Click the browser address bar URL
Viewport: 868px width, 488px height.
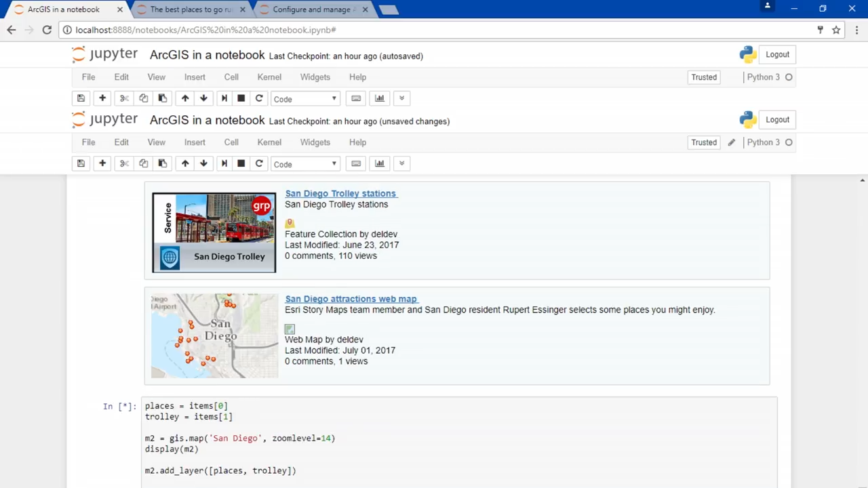(x=206, y=30)
